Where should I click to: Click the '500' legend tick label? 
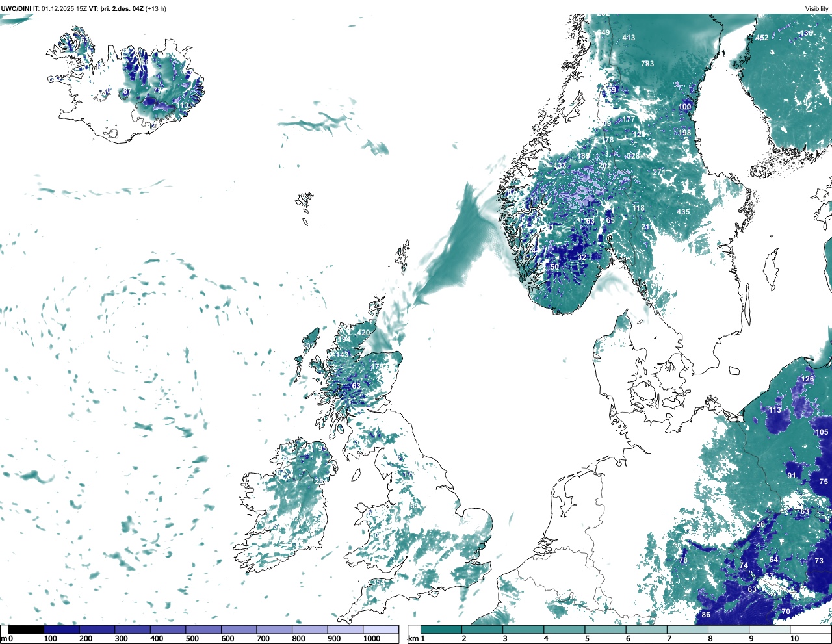[x=192, y=639]
